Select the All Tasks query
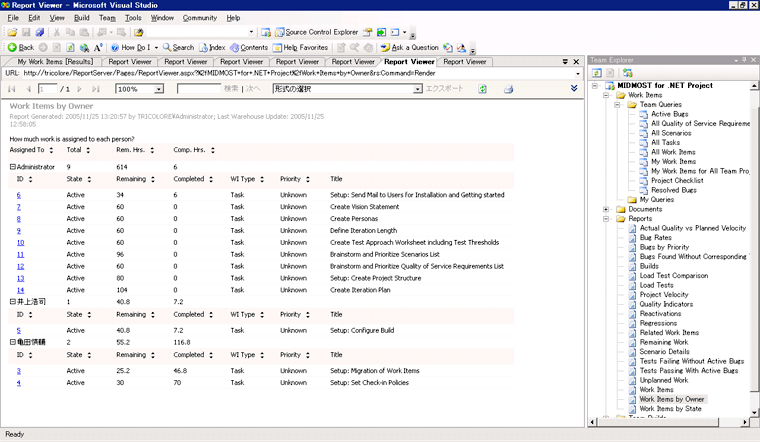 665,142
